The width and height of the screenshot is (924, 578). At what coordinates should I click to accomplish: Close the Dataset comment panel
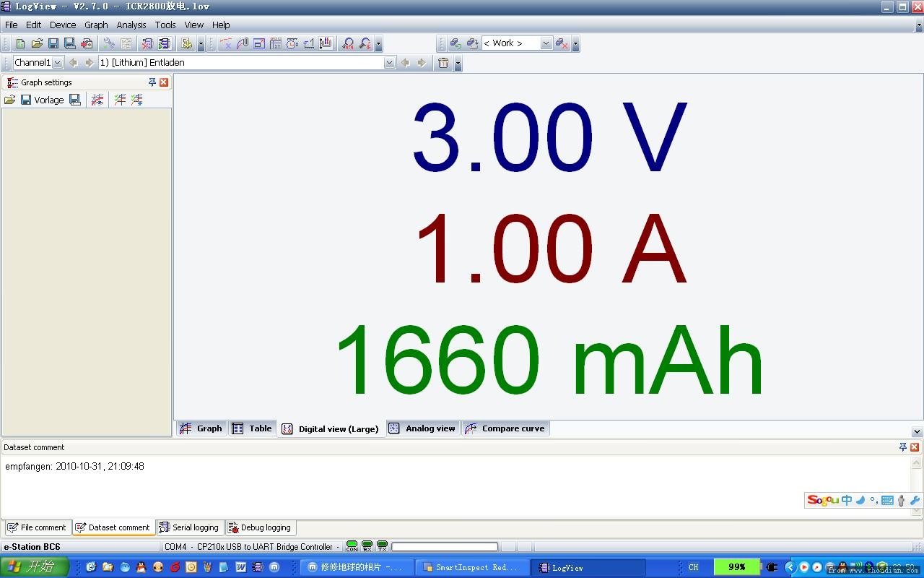click(x=915, y=447)
